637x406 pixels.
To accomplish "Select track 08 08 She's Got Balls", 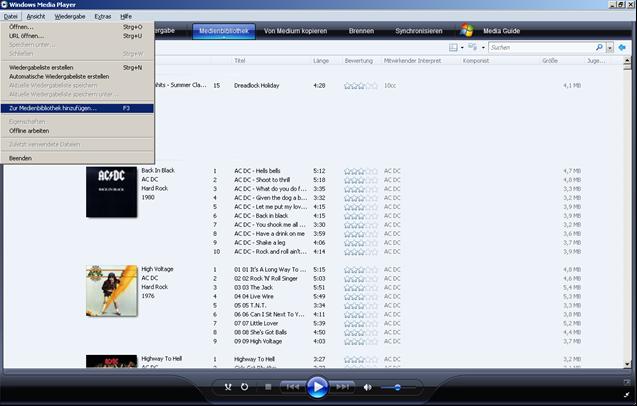I will 260,332.
